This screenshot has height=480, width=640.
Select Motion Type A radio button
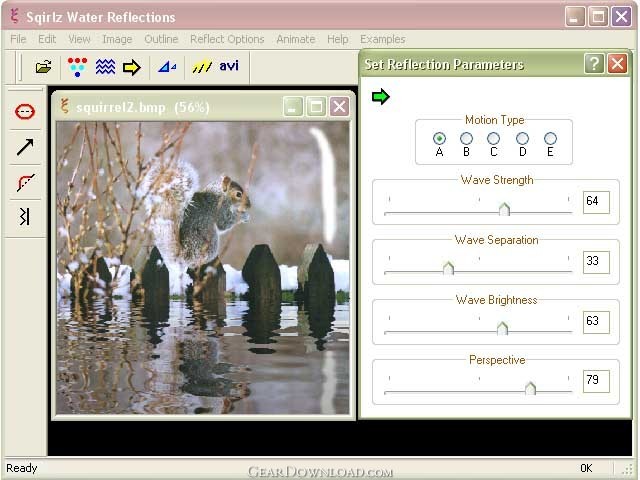(x=439, y=139)
